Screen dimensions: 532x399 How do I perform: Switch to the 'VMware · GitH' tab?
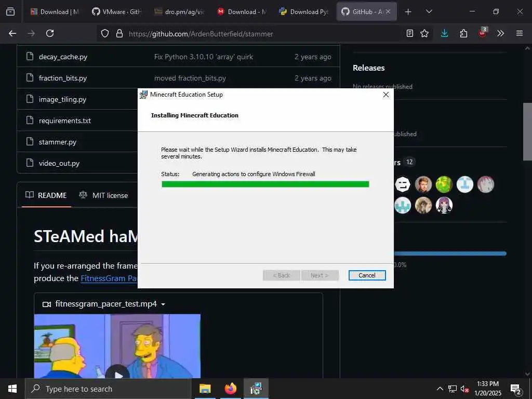coord(117,11)
